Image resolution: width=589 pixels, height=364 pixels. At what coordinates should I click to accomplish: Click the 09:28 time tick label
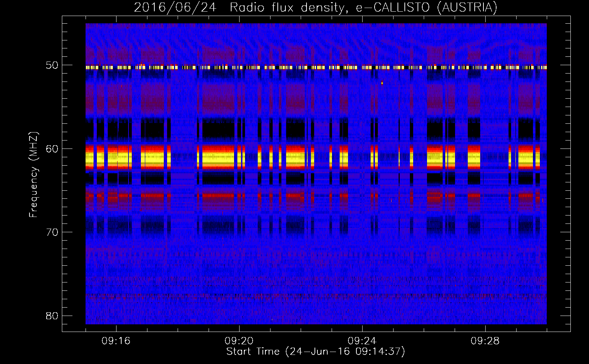pyautogui.click(x=485, y=341)
